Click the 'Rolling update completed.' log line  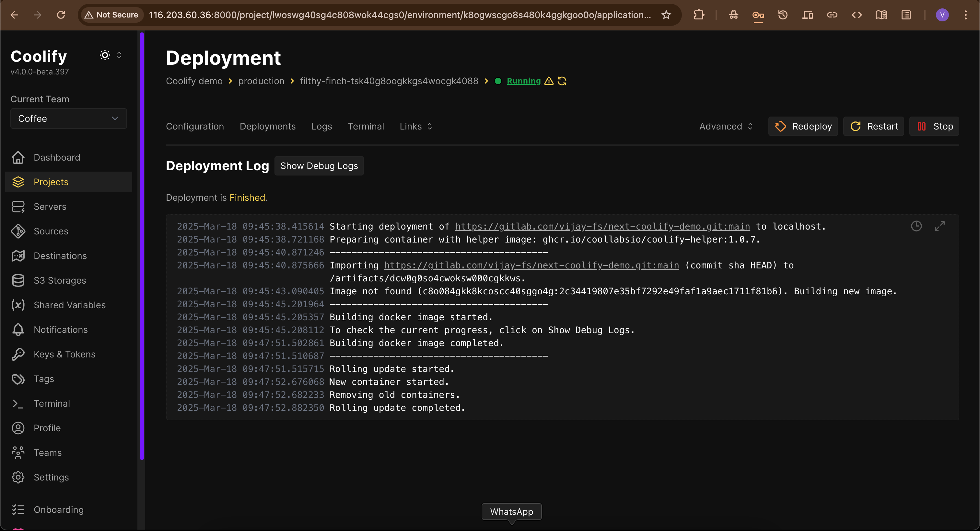coord(397,408)
